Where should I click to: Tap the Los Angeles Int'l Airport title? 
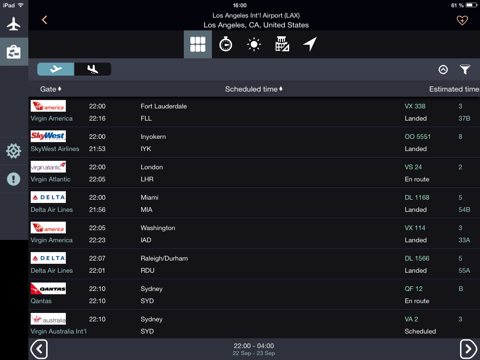256,15
